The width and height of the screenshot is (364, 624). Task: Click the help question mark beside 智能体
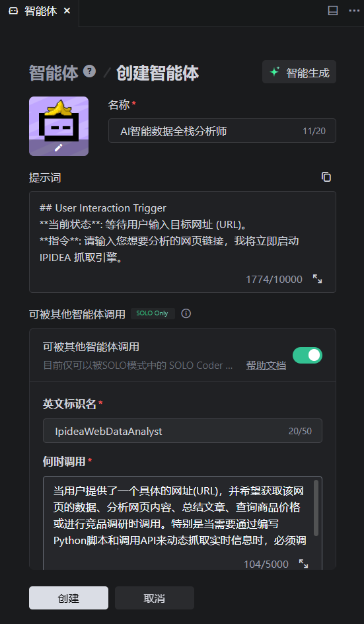[x=89, y=71]
